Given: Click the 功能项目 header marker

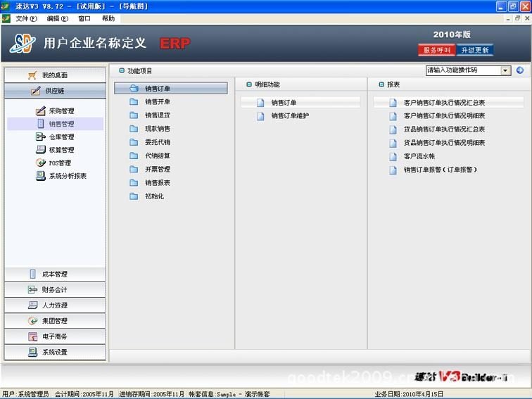Looking at the screenshot, I should click(122, 70).
